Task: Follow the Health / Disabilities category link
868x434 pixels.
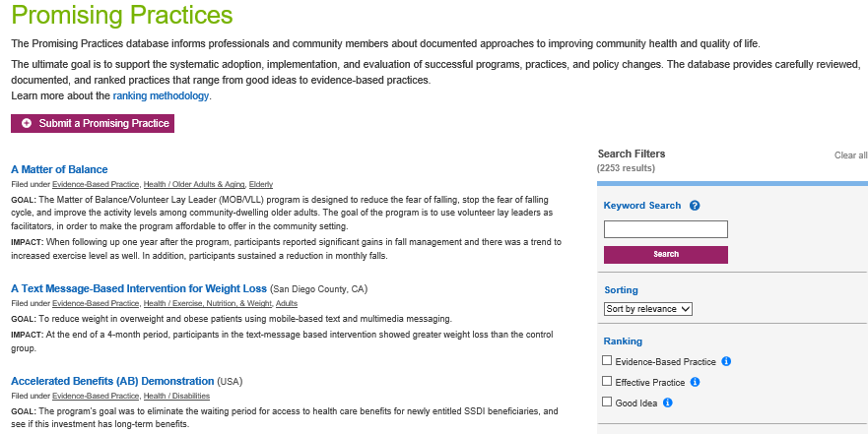Action: click(x=176, y=396)
